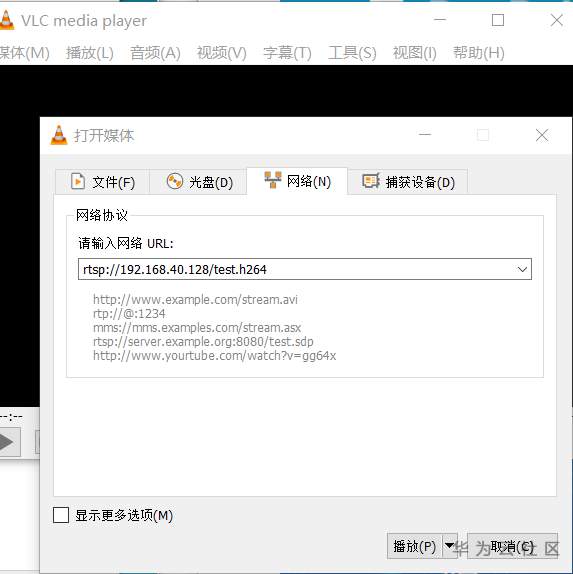Open the 帮助(H) menu
The image size is (573, 574).
(x=479, y=53)
